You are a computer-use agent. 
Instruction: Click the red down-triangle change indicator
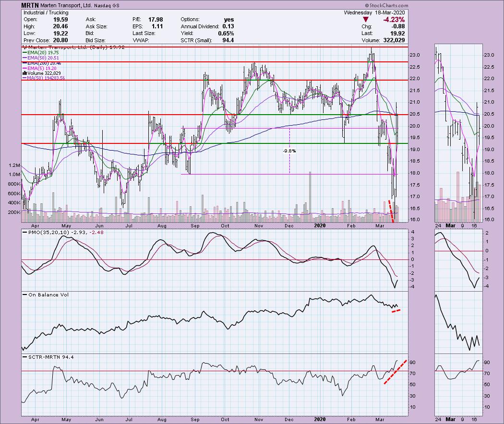365,20
